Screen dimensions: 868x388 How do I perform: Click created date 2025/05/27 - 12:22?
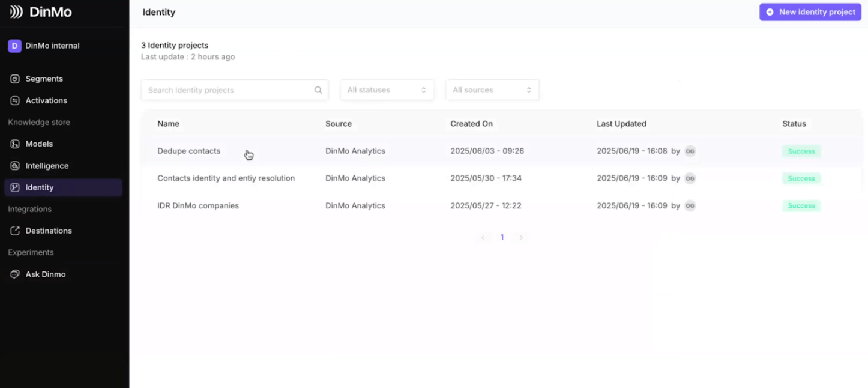(x=486, y=205)
